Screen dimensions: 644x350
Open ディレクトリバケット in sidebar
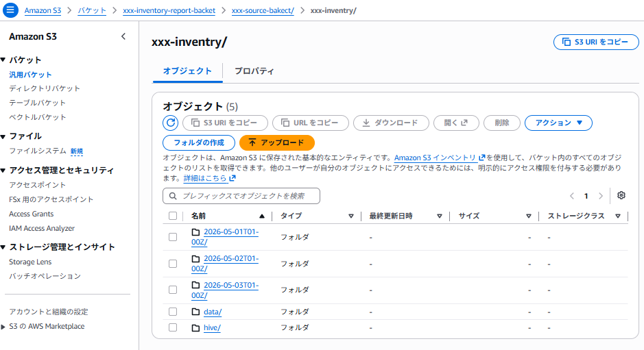(x=45, y=88)
